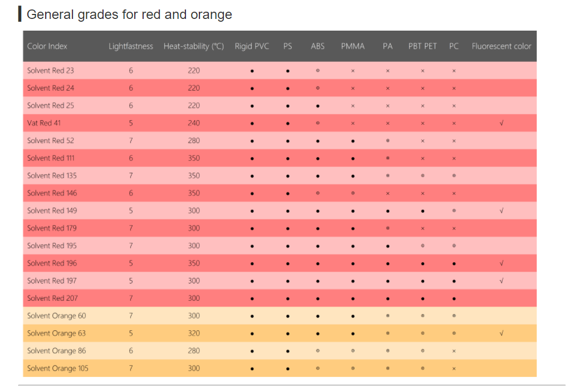Click the fluorescent checkmark for Solvent Red 196
Viewport: 578px width, 392px height.
501,263
